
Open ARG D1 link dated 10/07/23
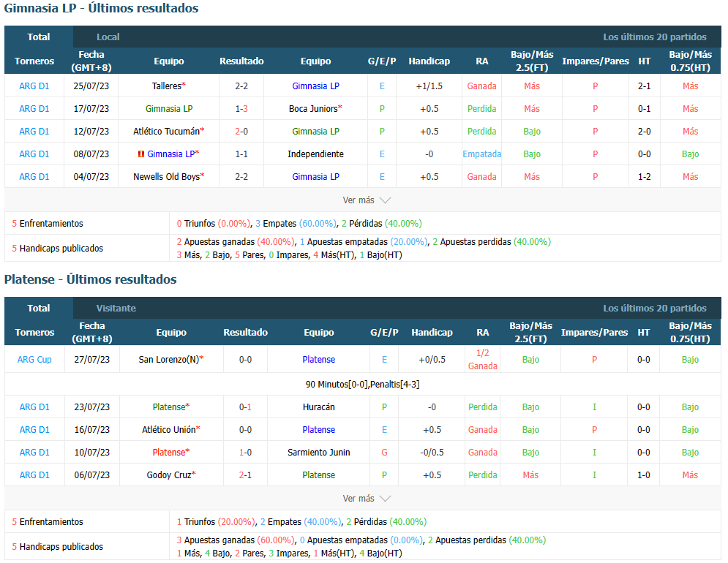point(34,453)
